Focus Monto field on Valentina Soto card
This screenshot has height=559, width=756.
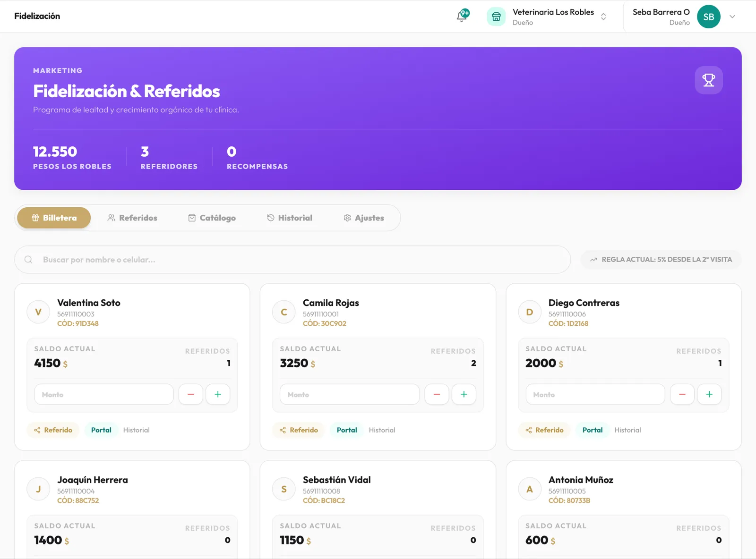104,394
